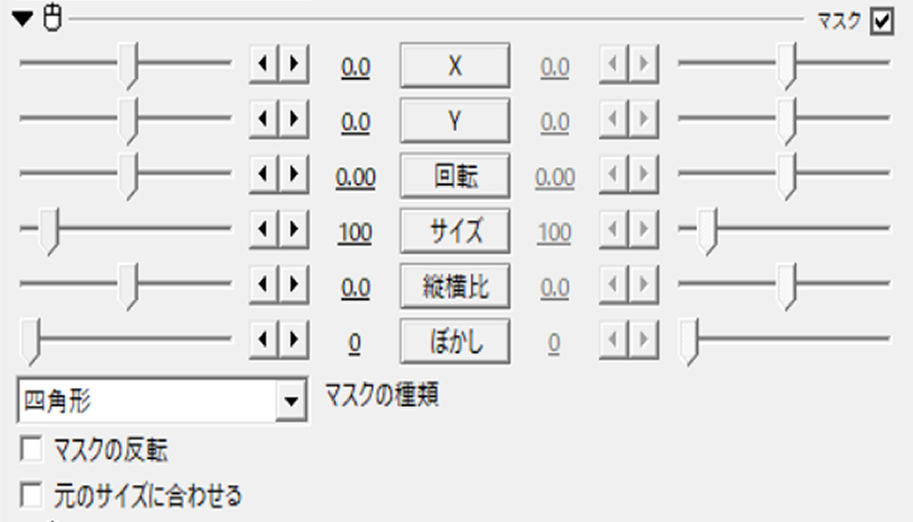Click the サイズ parameter button

click(x=455, y=231)
